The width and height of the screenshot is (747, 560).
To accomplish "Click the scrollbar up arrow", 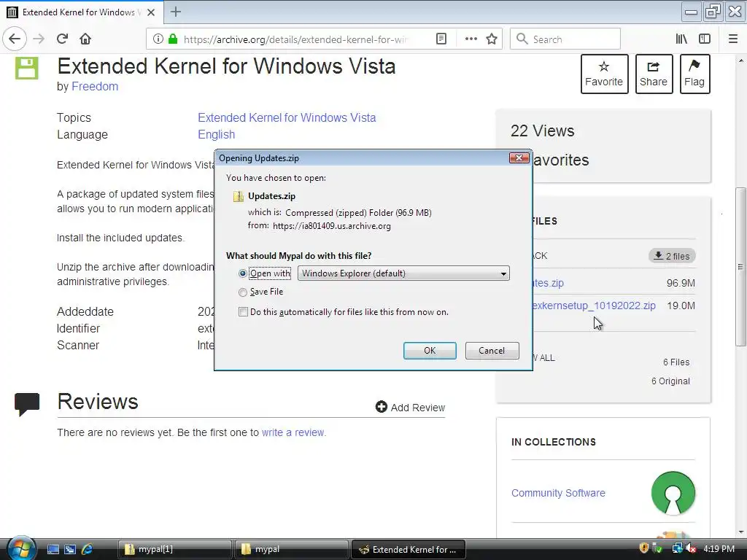I will [740, 61].
